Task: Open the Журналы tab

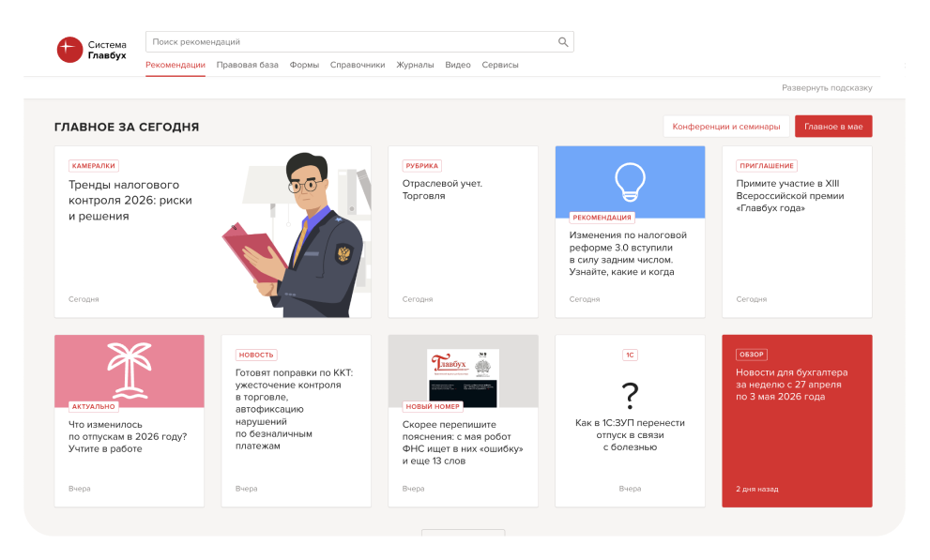Action: tap(415, 65)
